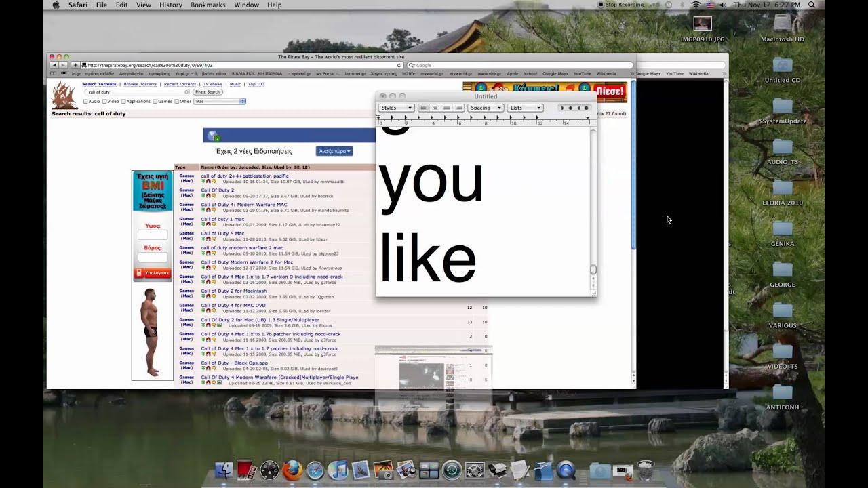Click the Pirate Bay search text field

pos(136,91)
